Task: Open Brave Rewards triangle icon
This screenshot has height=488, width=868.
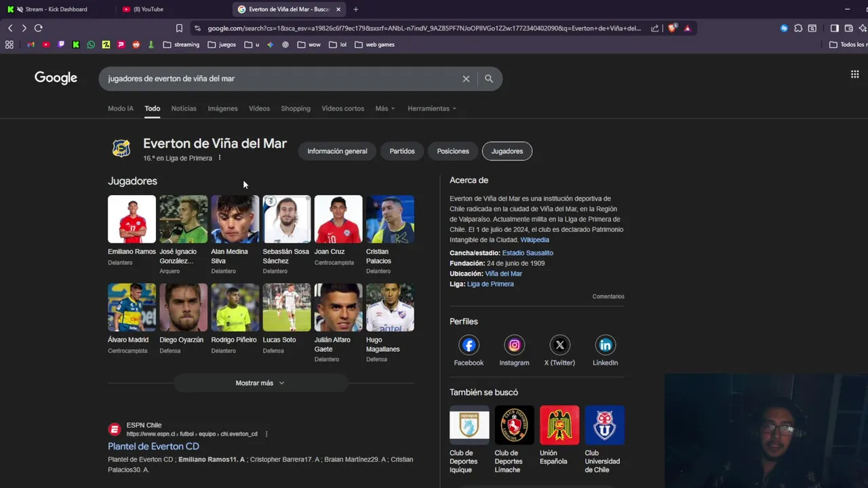Action: pyautogui.click(x=687, y=28)
